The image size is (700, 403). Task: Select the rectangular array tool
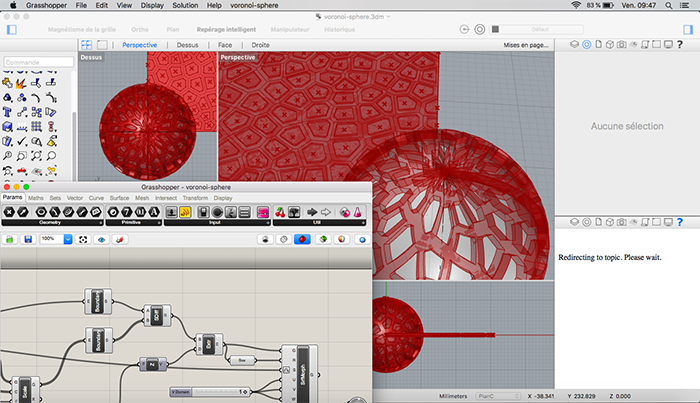coord(36,127)
